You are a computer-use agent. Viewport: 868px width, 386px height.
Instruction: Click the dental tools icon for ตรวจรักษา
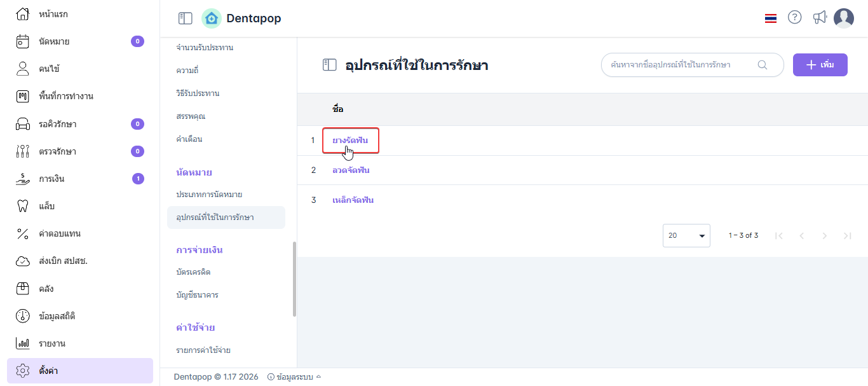(x=22, y=151)
